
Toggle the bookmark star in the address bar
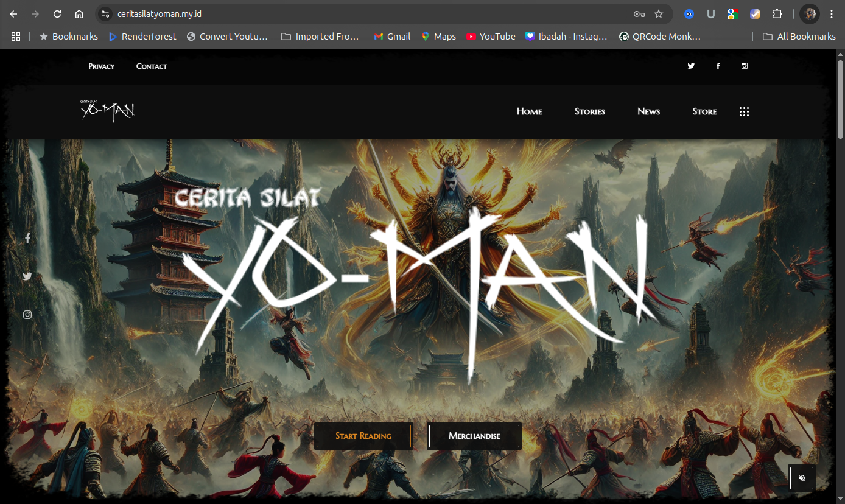[x=659, y=13]
